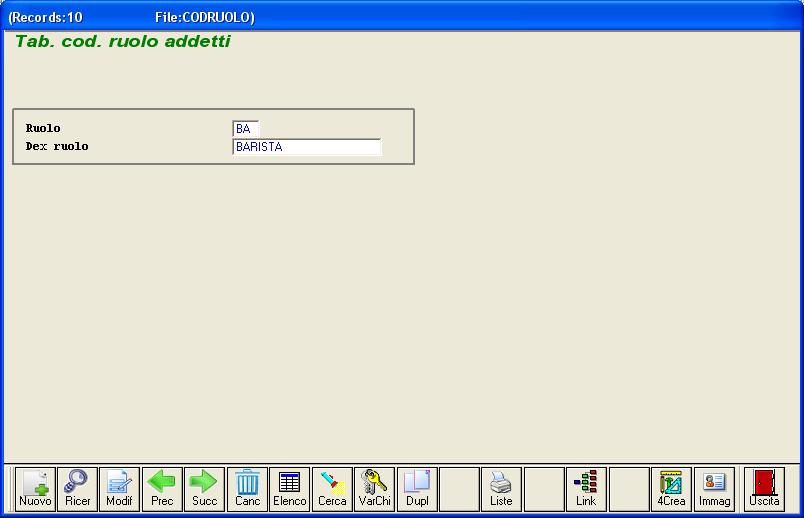Duplicate the record with Dupl icon

[417, 488]
